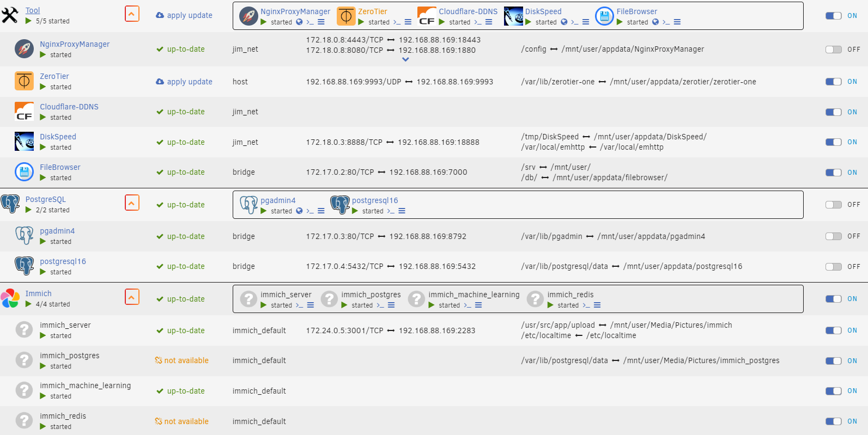
Task: Enable autostart for postgresql16 container
Action: [x=834, y=267]
